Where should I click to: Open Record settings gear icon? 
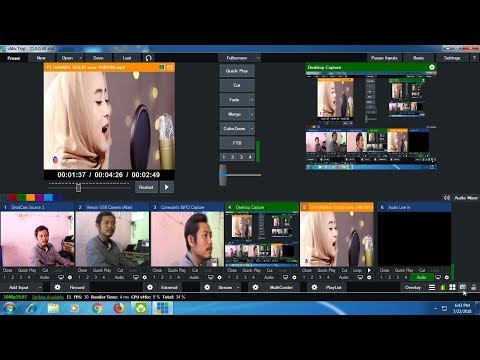[x=57, y=287]
